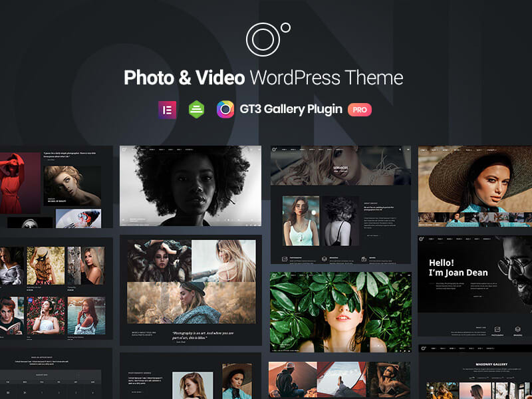Click the photography icon in Joan Dean preview

[x=497, y=329]
